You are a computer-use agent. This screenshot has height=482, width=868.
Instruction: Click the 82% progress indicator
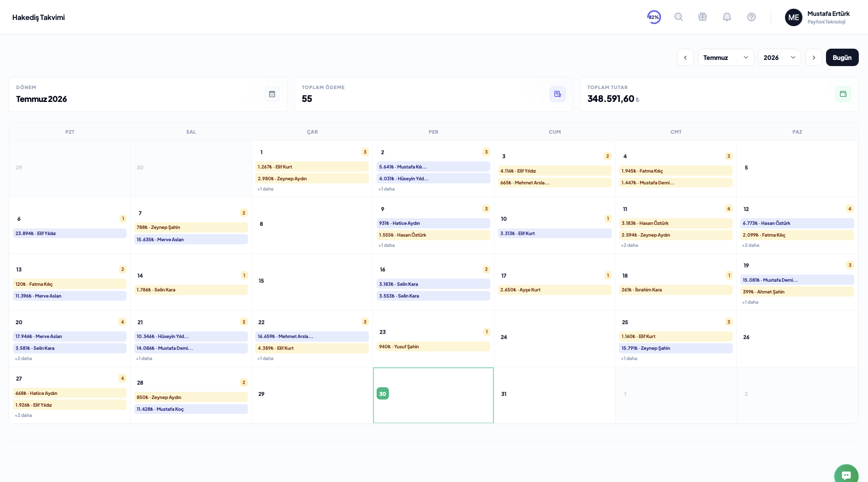654,17
